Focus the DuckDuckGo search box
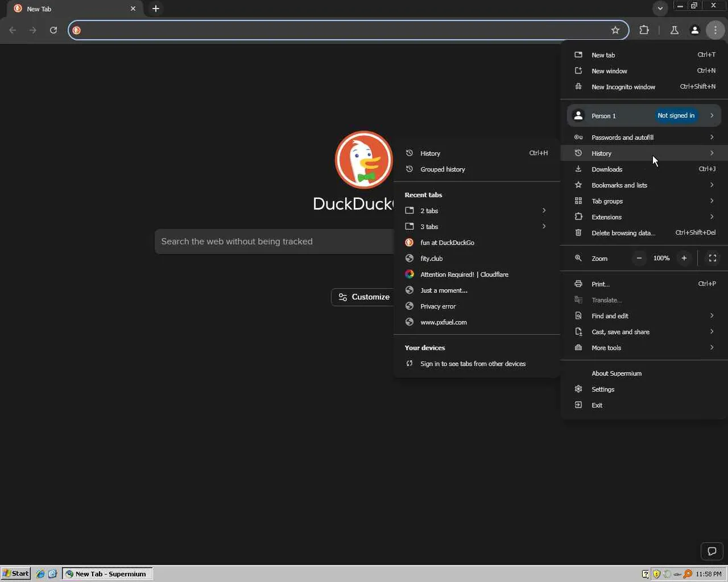 (274, 242)
